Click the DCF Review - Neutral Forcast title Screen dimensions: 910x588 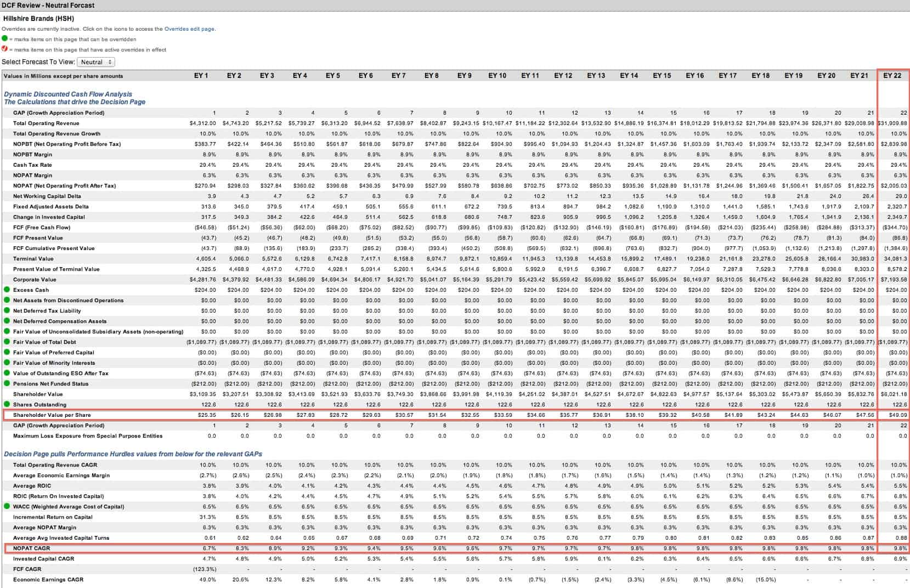pos(49,5)
